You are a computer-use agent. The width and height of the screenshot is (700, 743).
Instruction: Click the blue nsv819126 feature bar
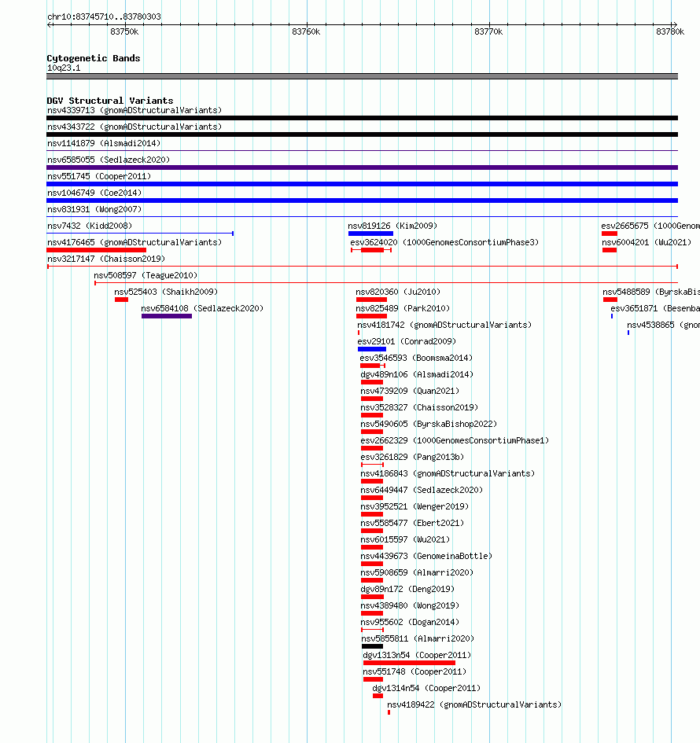click(x=370, y=234)
